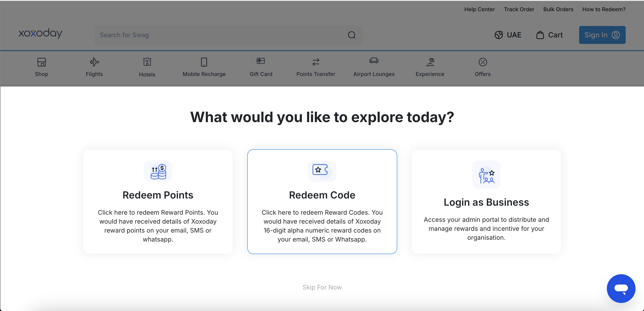Click the UAE country label
Viewport: 644px width, 311px height.
click(514, 35)
